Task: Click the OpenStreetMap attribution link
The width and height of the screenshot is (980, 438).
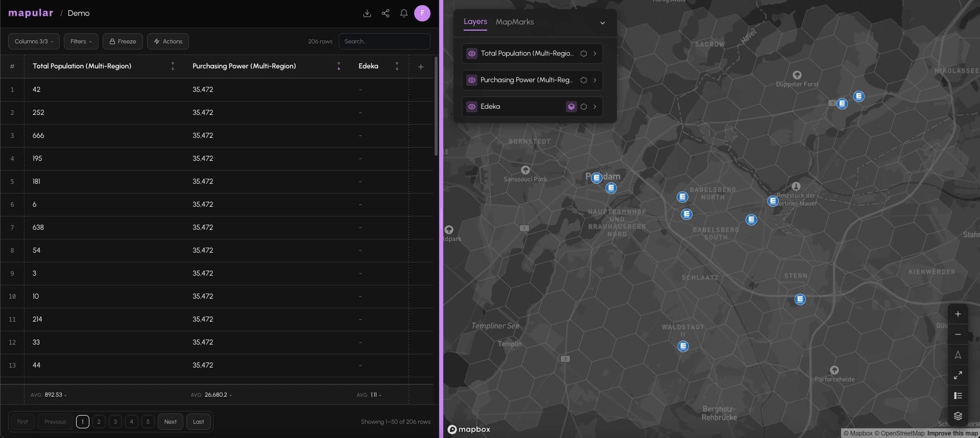Action: [x=899, y=433]
